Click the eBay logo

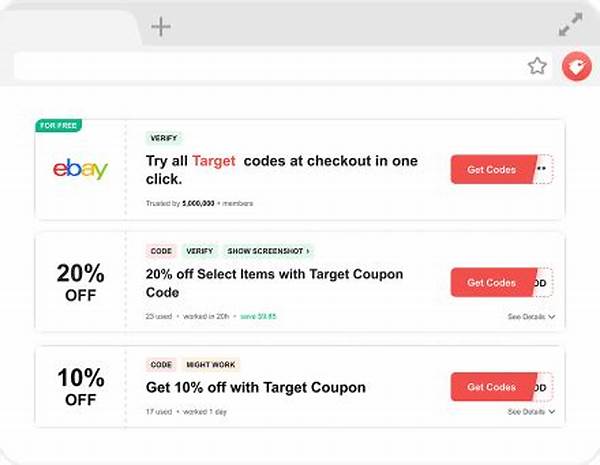point(80,170)
